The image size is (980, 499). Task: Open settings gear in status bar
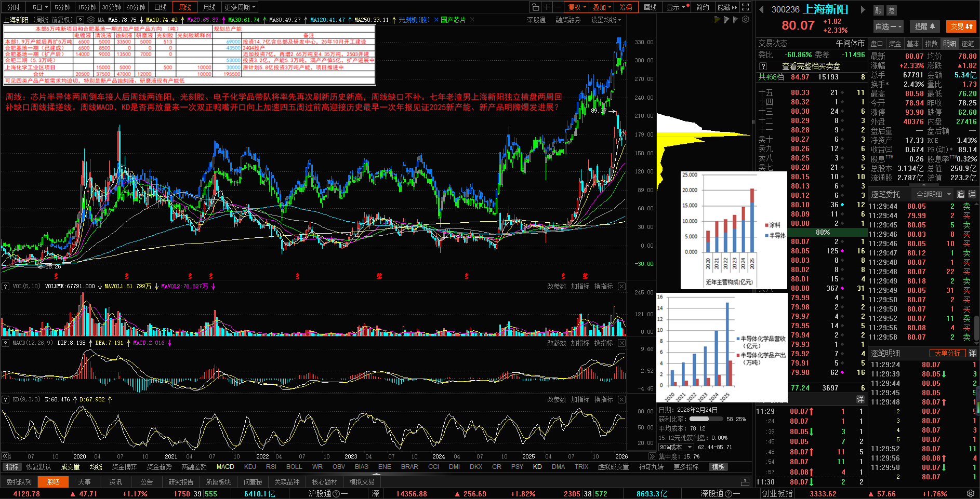[971, 493]
